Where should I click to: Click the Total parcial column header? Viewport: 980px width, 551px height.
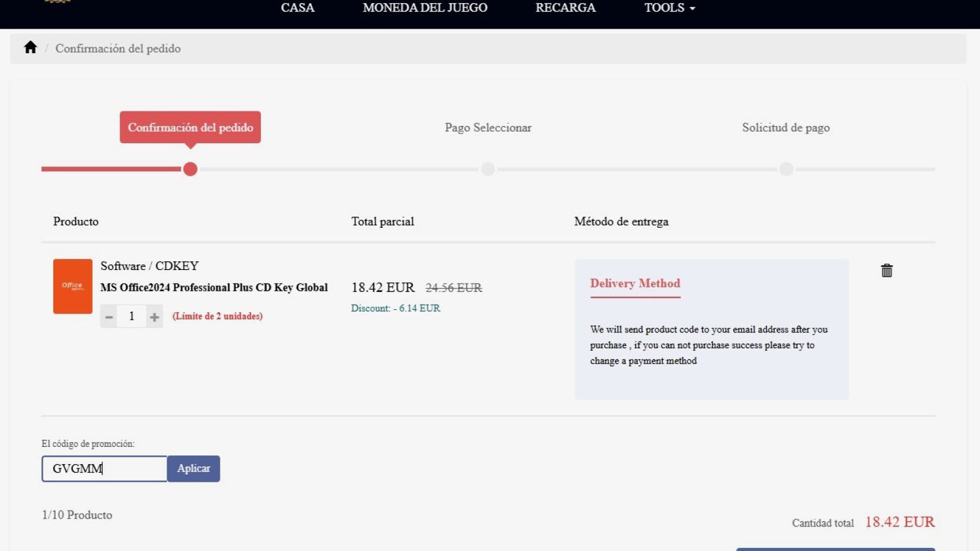pyautogui.click(x=383, y=222)
